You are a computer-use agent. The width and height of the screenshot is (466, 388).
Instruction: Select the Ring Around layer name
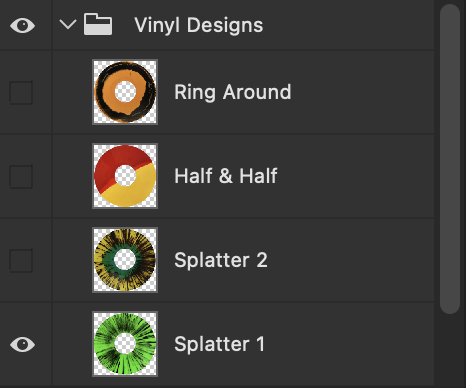(x=233, y=92)
